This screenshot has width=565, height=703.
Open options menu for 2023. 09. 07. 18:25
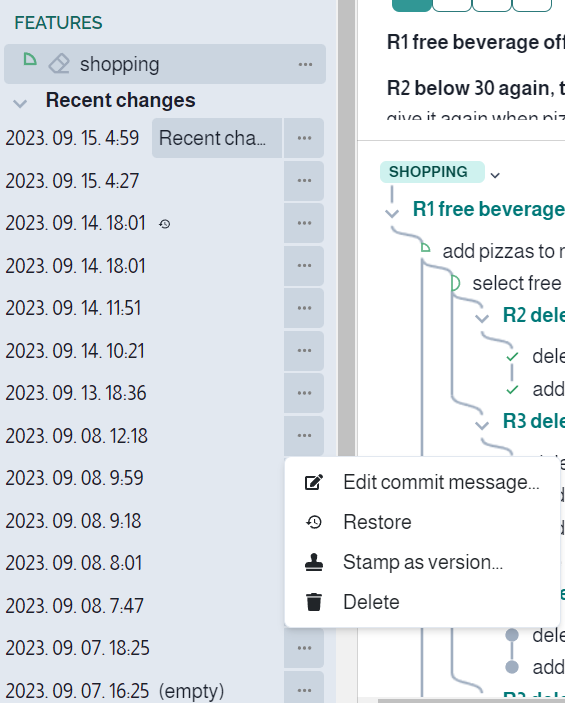click(304, 648)
